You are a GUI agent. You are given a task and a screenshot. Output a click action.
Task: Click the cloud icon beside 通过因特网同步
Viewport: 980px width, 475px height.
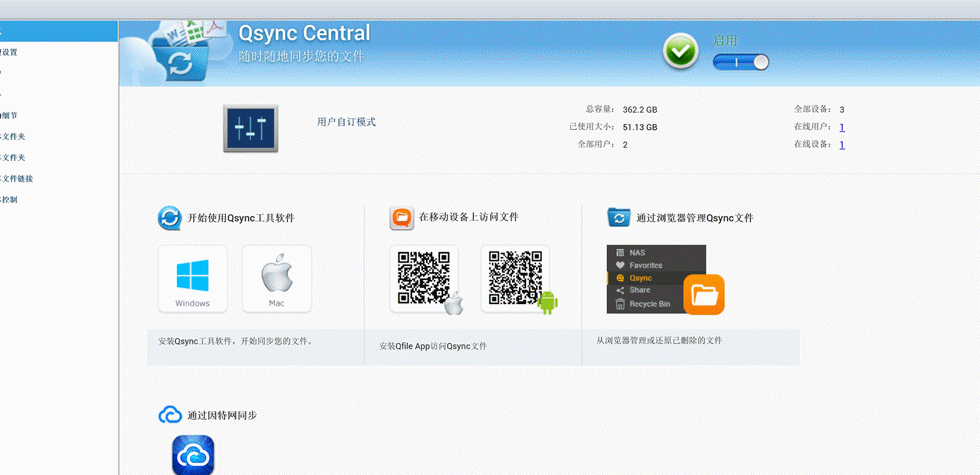click(170, 415)
